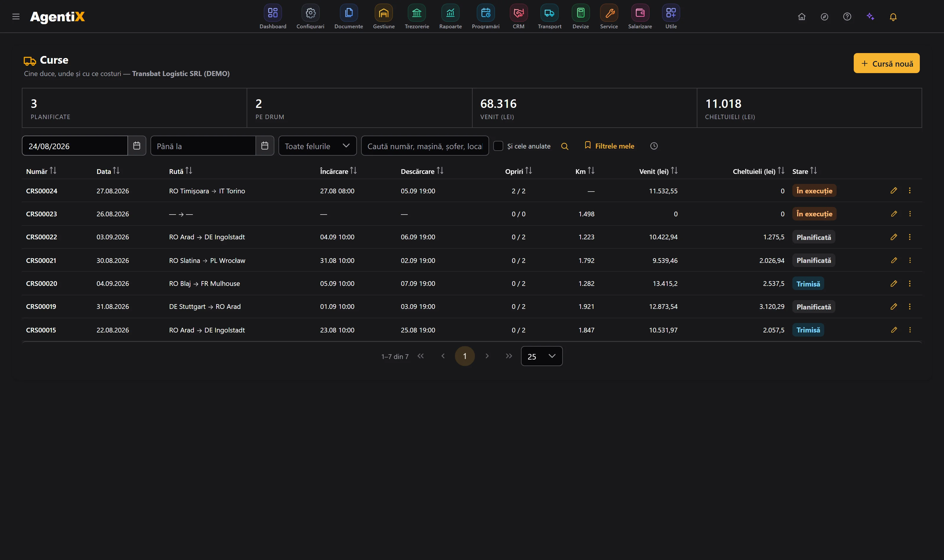
Task: Open more actions for CRS00020
Action: pos(910,284)
